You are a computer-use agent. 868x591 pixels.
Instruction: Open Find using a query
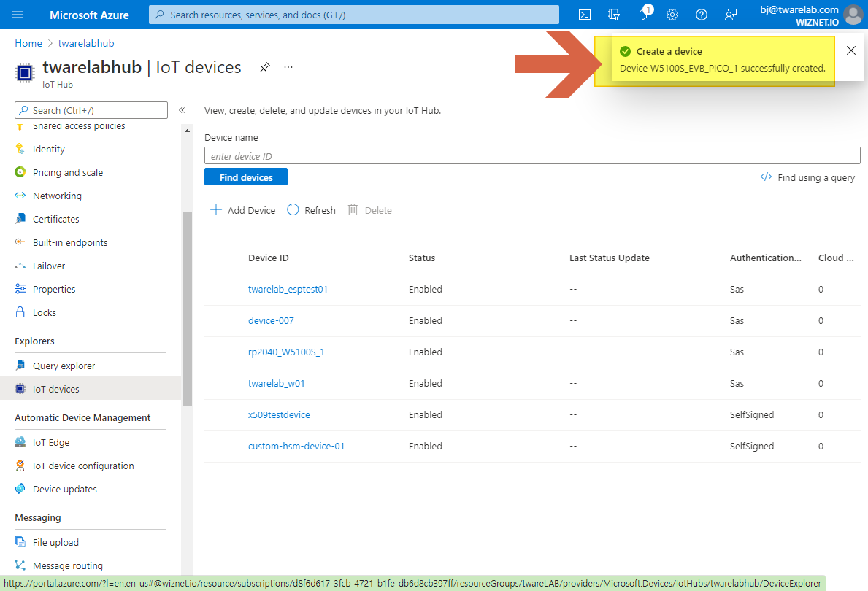[x=807, y=177]
